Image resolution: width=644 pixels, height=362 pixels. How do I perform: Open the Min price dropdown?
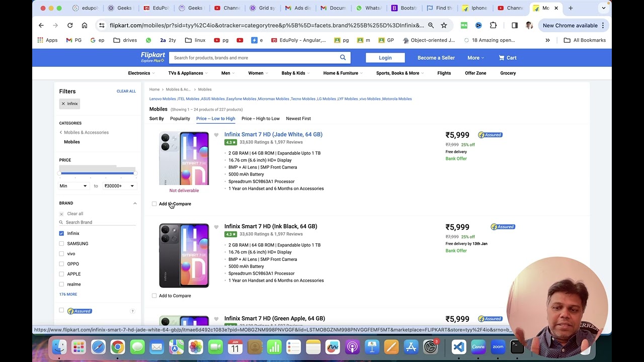point(73,186)
